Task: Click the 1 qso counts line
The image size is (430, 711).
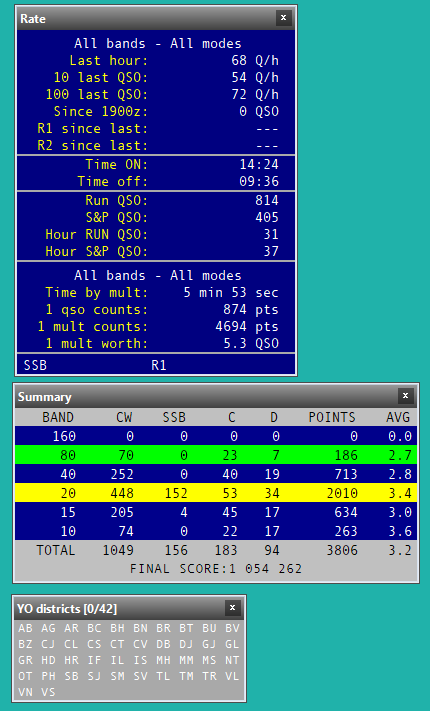Action: [x=156, y=310]
